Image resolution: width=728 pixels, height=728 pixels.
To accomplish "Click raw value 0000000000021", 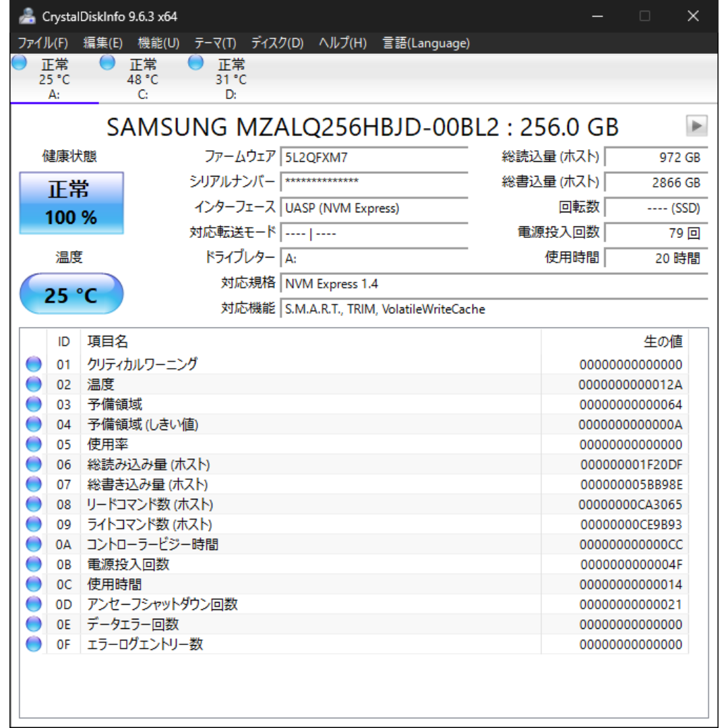I will (631, 604).
